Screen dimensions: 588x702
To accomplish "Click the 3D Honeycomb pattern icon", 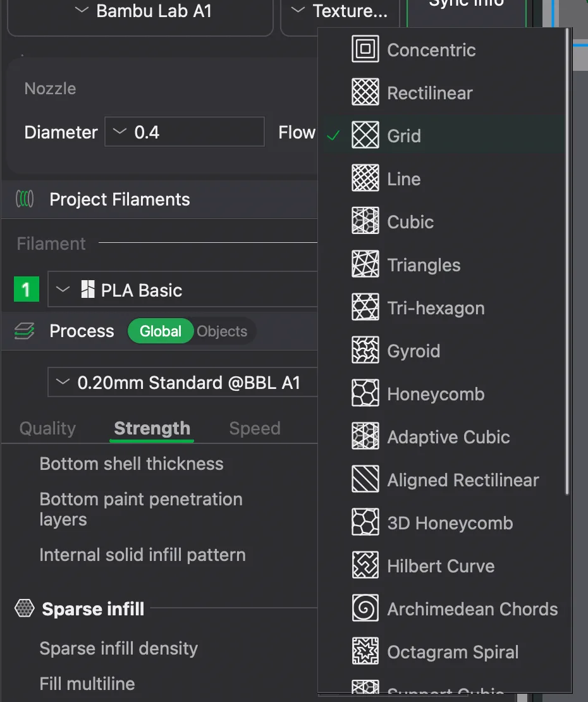I will pos(365,522).
